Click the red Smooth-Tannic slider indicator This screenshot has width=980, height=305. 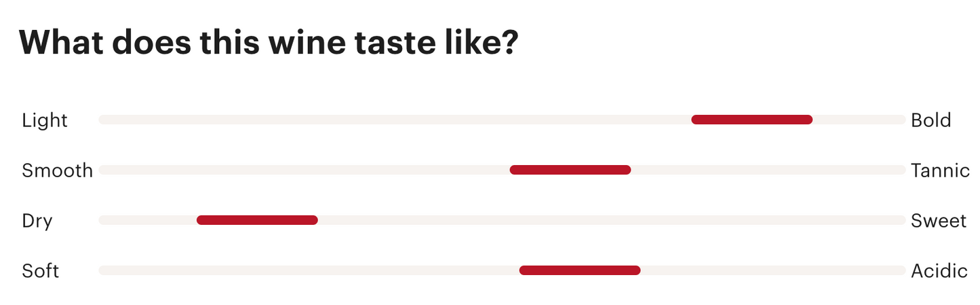[570, 170]
